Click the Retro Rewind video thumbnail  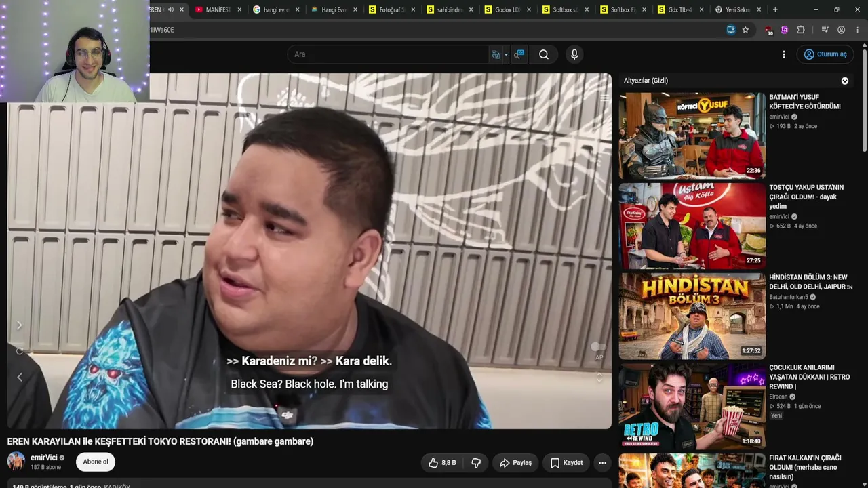tap(692, 406)
